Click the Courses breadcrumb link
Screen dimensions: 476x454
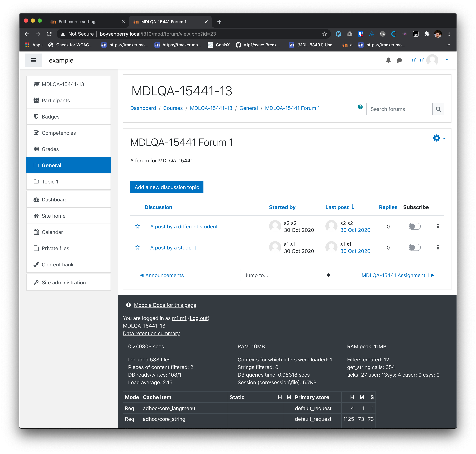pos(173,108)
